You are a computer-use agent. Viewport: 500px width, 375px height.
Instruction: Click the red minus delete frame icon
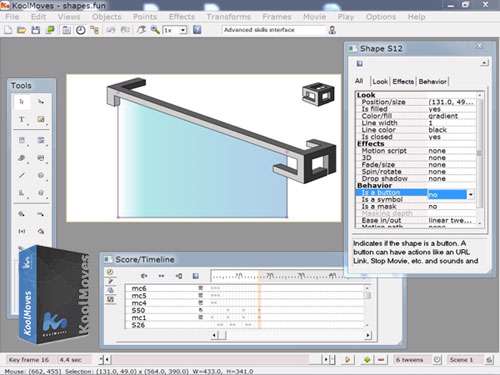click(x=381, y=360)
